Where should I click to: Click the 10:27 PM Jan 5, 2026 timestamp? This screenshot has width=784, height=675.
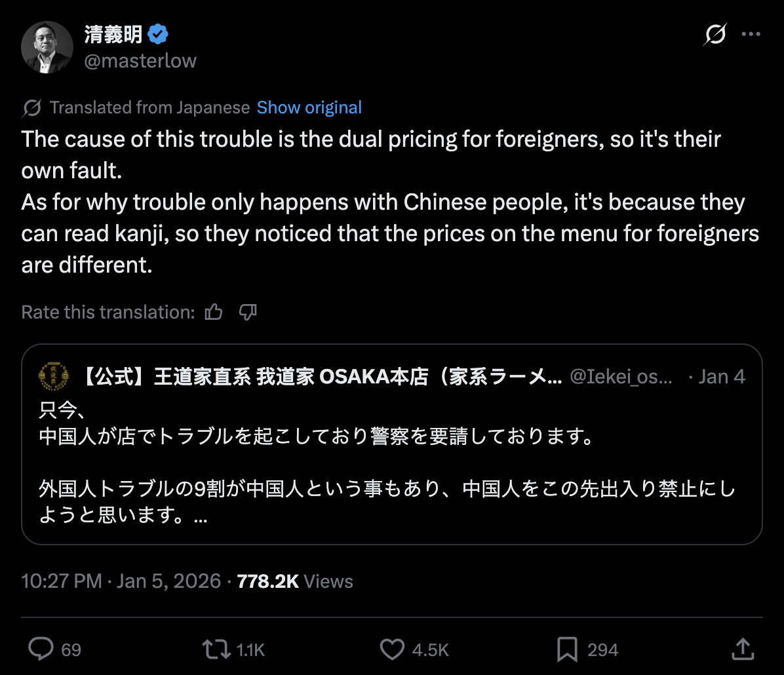pyautogui.click(x=121, y=581)
